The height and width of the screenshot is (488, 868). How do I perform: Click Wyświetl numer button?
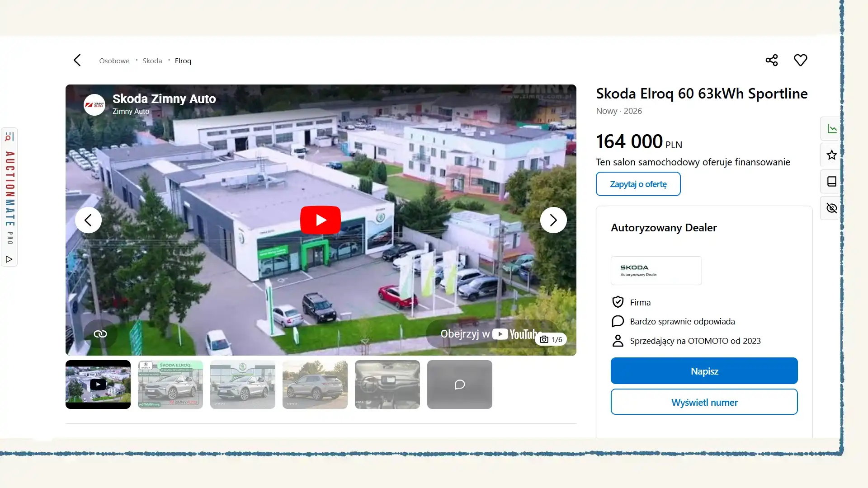(704, 402)
